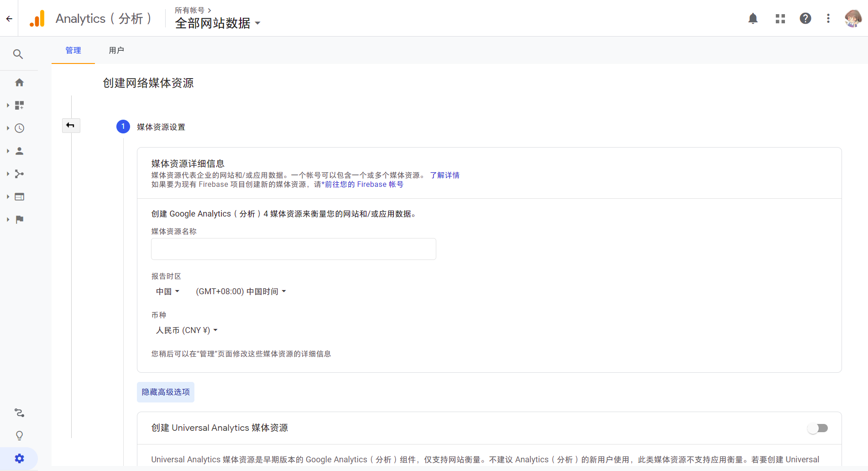Click the back arrow in the header
The image size is (868, 471).
9,19
